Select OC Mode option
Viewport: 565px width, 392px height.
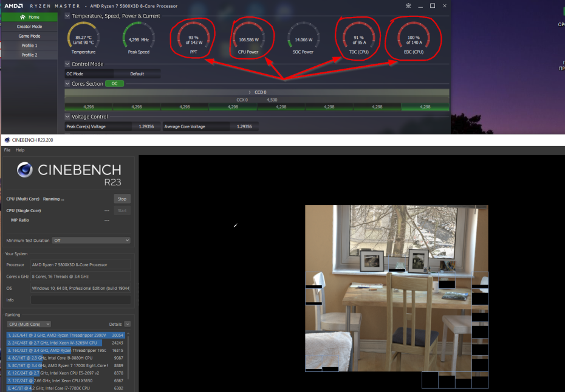click(x=89, y=74)
